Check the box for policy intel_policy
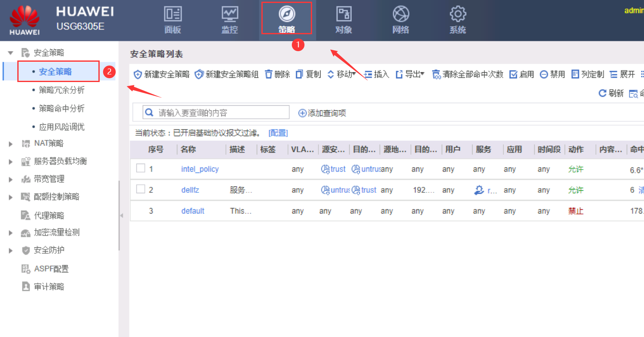 (141, 168)
